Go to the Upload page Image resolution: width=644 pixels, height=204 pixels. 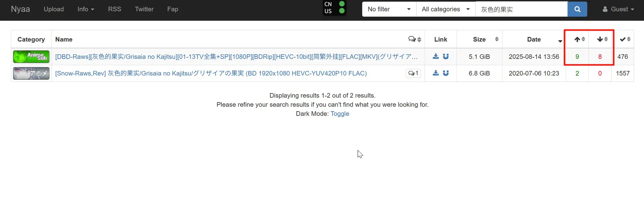[54, 9]
